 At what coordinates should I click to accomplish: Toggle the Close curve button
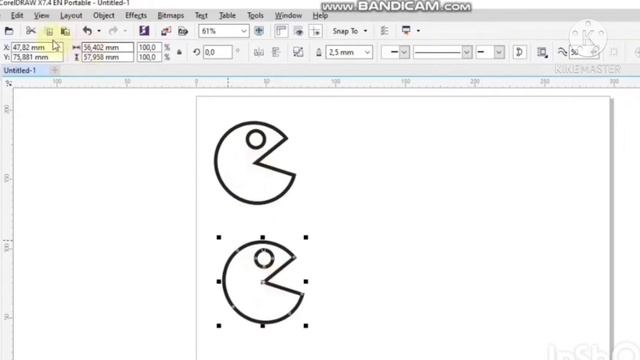tap(519, 52)
